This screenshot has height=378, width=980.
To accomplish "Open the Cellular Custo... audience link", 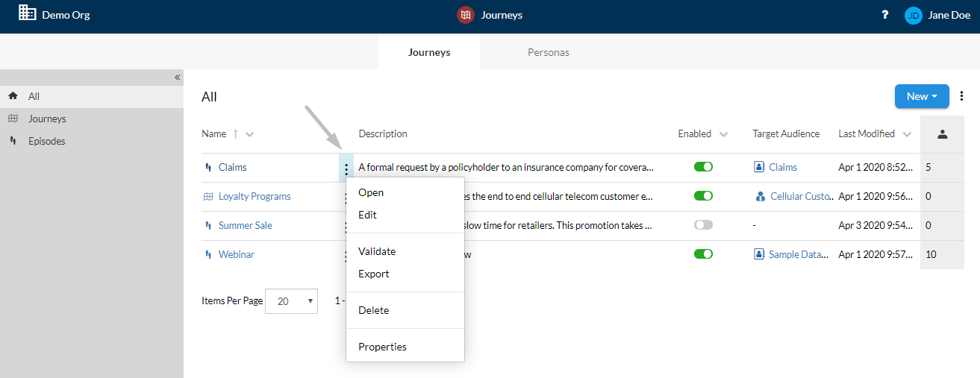I will pos(800,197).
